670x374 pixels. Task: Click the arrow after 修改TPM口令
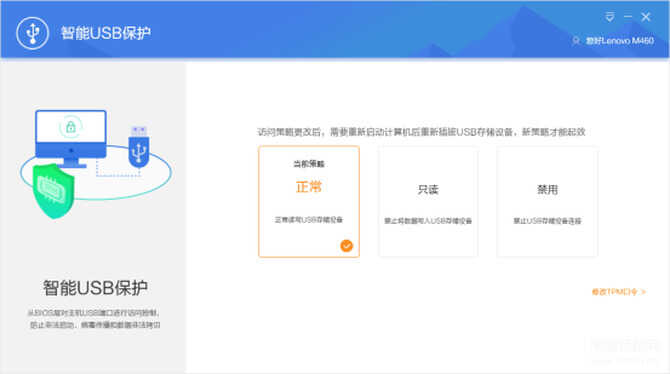tap(644, 292)
